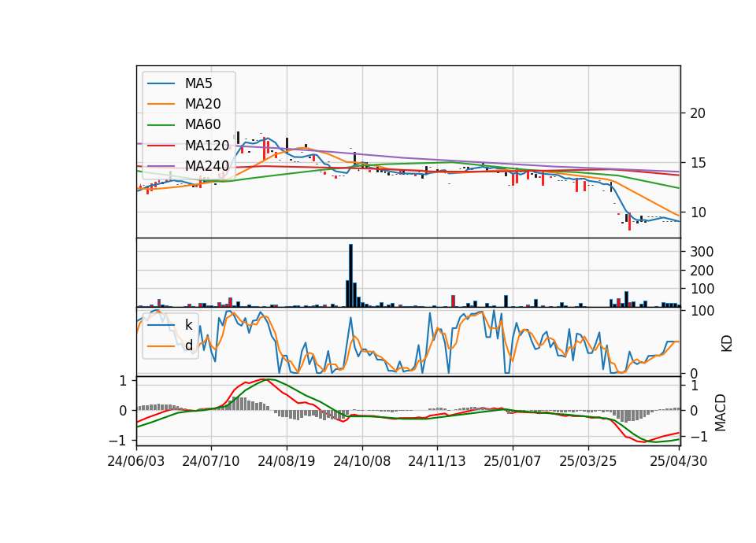Viewport: 756px width, 543px height.
Task: Click the price axis value 15
Action: (698, 164)
